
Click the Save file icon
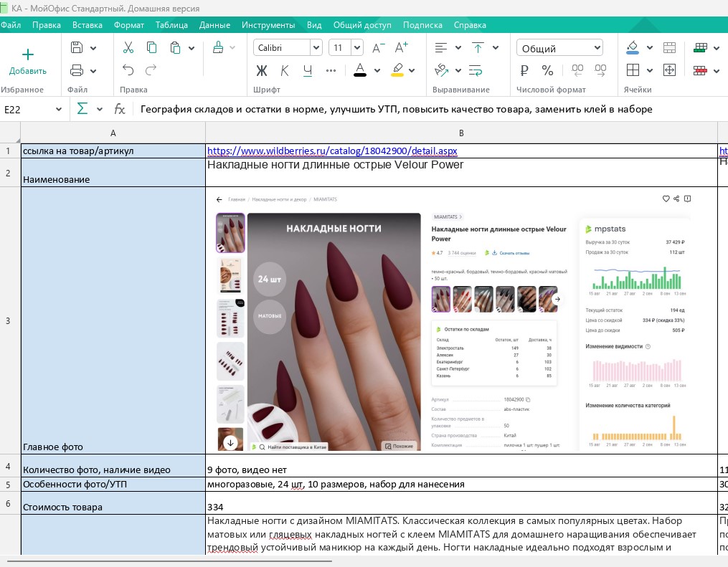pos(77,47)
